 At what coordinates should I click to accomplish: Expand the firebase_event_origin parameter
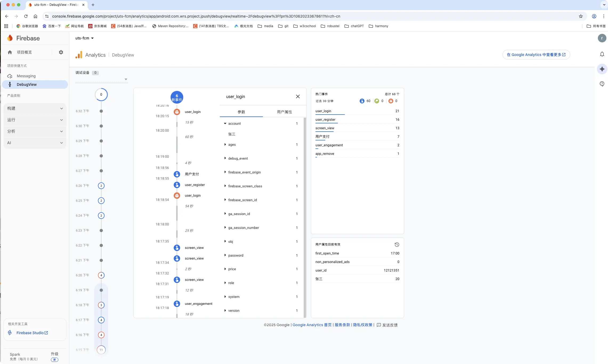point(225,172)
